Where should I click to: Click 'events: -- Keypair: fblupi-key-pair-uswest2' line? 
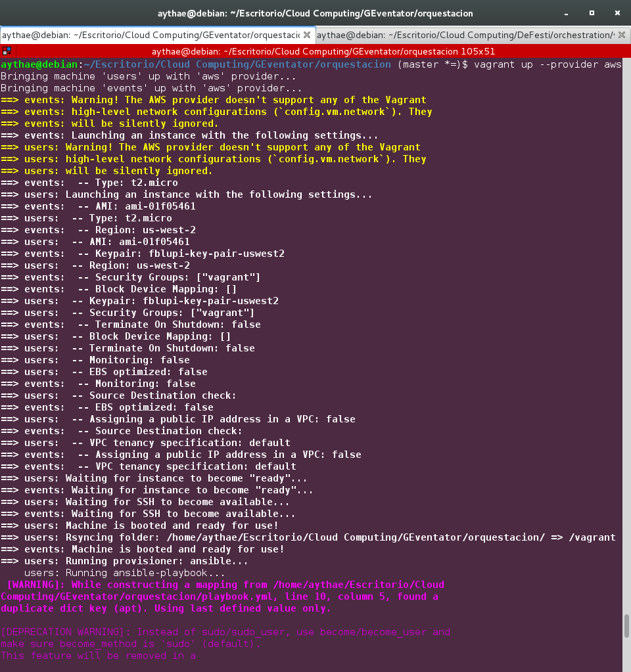tap(143, 254)
